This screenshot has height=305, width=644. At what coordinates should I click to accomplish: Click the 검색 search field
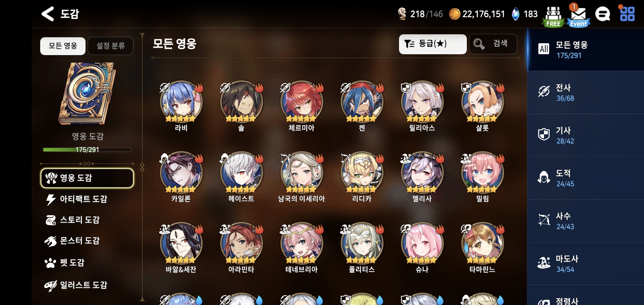[493, 44]
